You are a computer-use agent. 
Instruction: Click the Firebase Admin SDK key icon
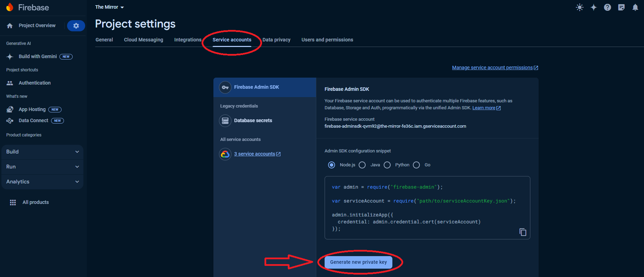coord(225,87)
